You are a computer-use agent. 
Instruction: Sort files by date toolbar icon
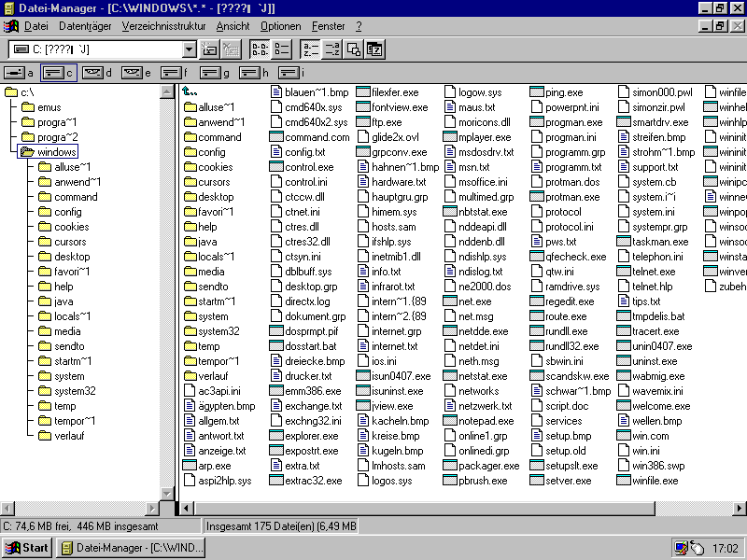click(374, 49)
